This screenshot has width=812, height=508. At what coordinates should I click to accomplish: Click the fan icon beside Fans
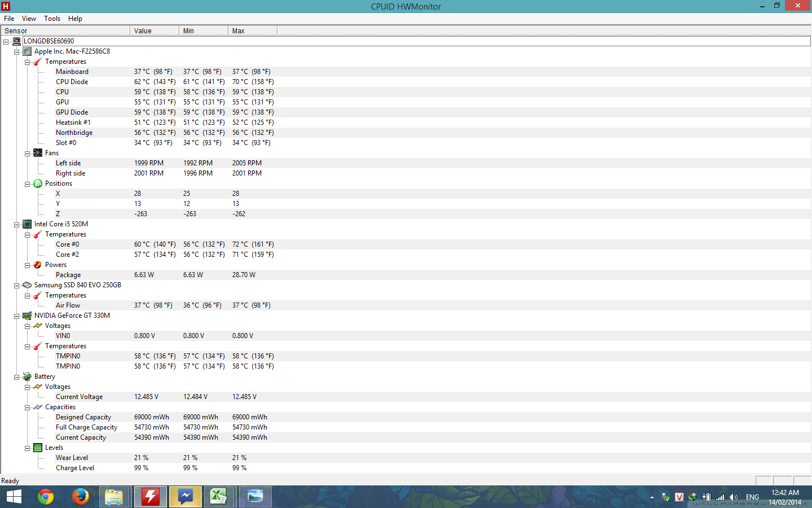click(x=38, y=153)
